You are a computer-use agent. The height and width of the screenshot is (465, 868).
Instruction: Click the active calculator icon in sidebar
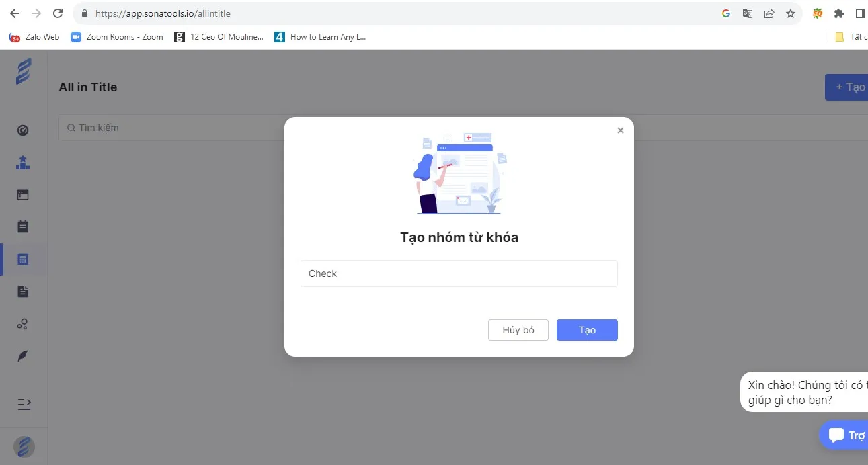pyautogui.click(x=23, y=259)
